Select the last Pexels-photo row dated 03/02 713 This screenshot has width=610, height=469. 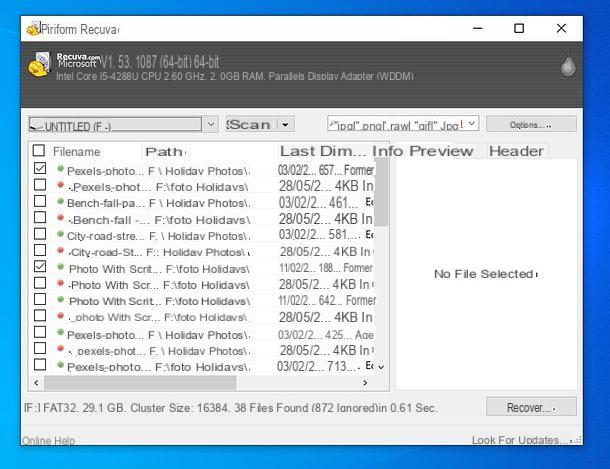pos(204,366)
